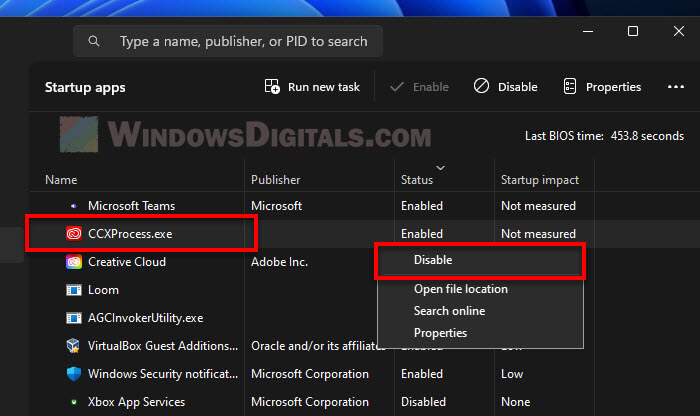Click the AGCInvokerUtility.exe row icon
The height and width of the screenshot is (416, 700).
pyautogui.click(x=74, y=318)
